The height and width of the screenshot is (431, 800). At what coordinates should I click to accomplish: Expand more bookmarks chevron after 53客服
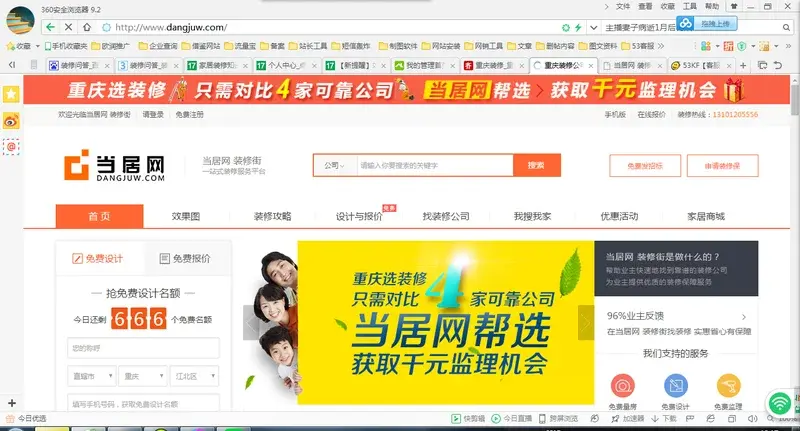tap(661, 46)
